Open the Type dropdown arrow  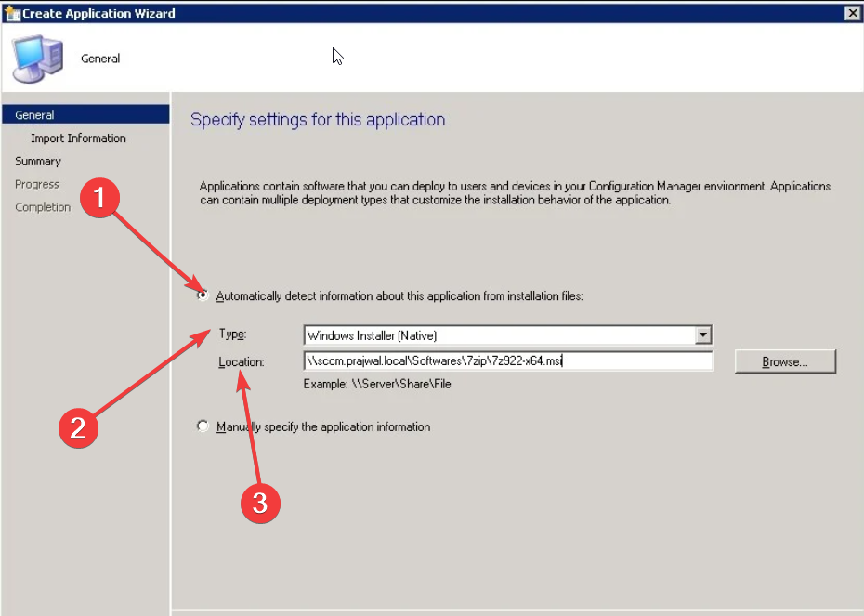click(703, 335)
